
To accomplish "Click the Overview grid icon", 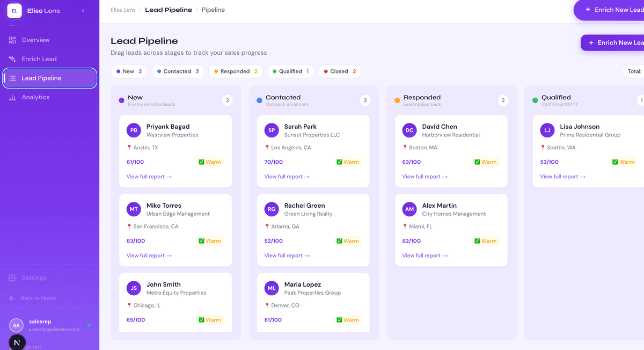I will 12,40.
